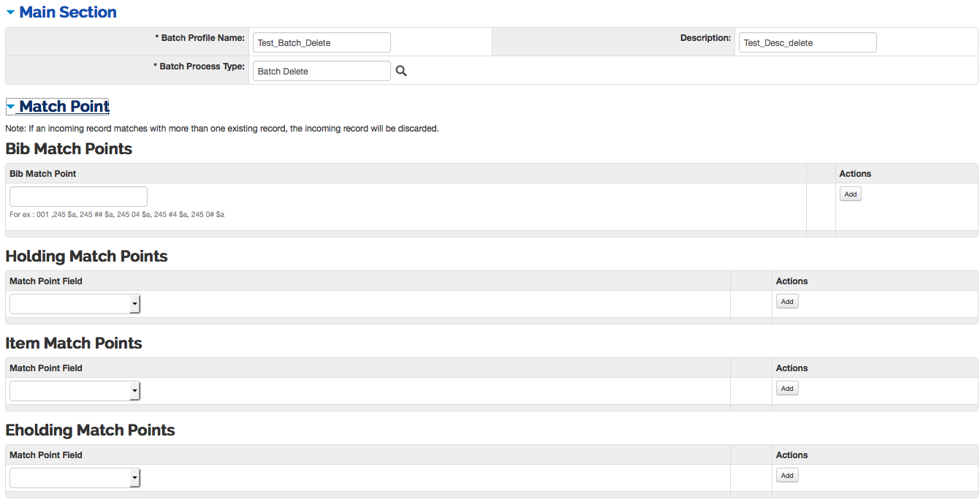Viewport: 980px width, 502px height.
Task: Click the Bib Match Point column header
Action: tap(43, 173)
